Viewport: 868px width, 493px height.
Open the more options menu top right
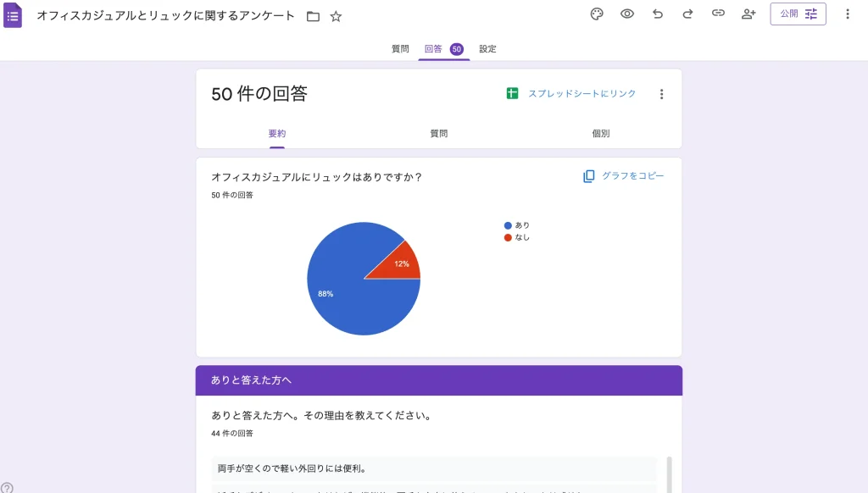(847, 14)
